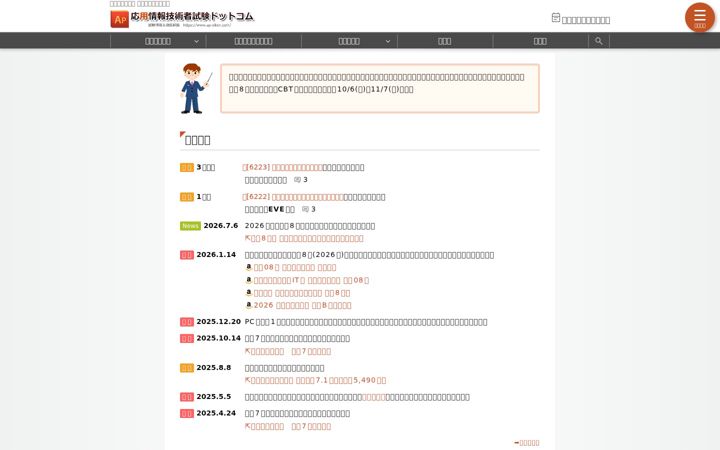Open the 2025.8.8 link mentioning 7.1 and 5,490
The width and height of the screenshot is (720, 450).
pyautogui.click(x=315, y=380)
